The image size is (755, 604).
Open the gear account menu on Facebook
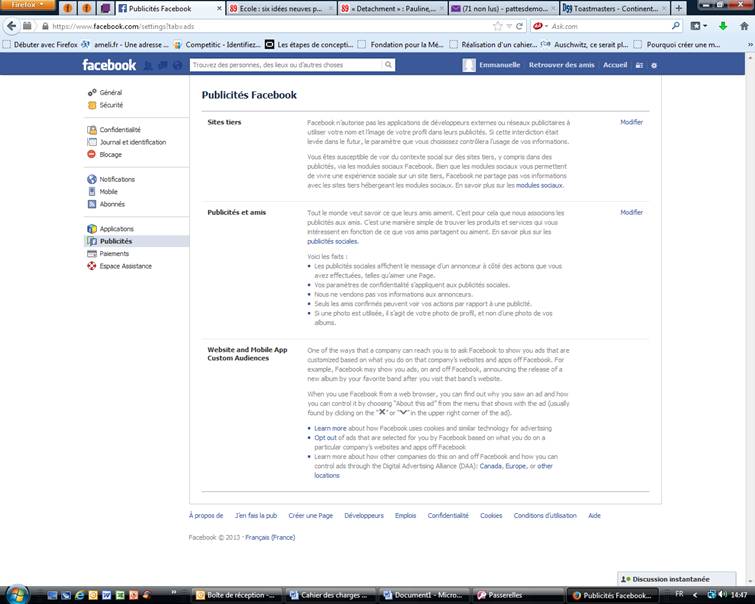point(654,66)
